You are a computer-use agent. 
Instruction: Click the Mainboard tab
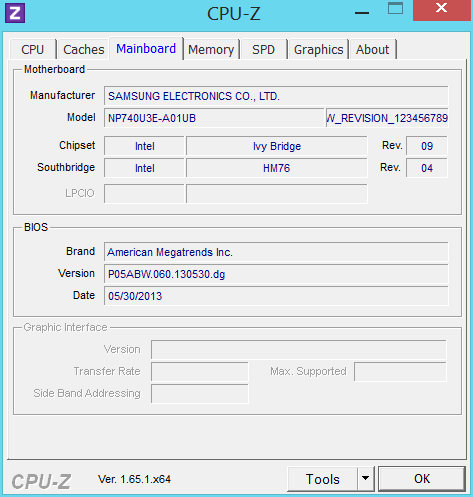(x=146, y=49)
